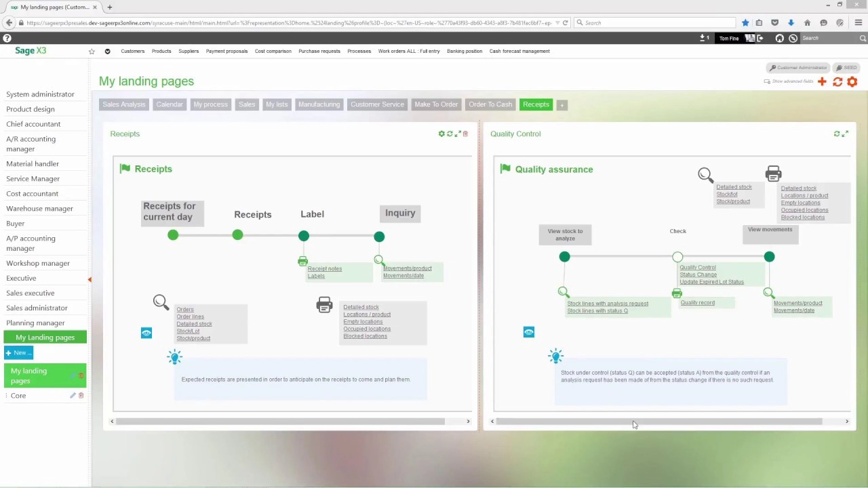
Task: Click the magnifier icon beside Orders in Receipts
Action: (x=161, y=302)
